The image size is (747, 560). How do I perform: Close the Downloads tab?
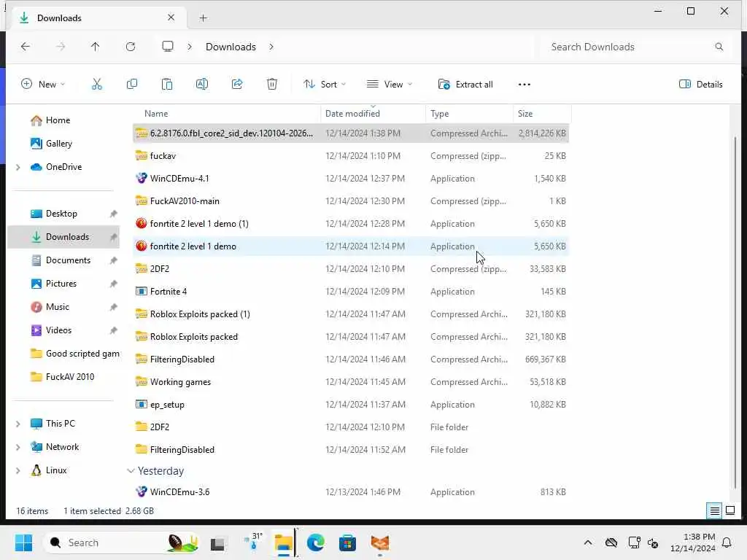click(171, 17)
